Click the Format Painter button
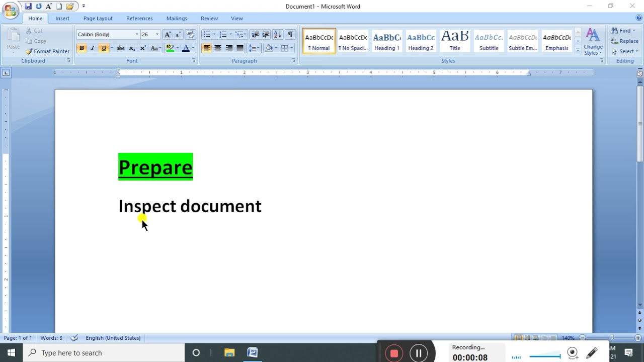The image size is (644, 362). click(x=47, y=51)
